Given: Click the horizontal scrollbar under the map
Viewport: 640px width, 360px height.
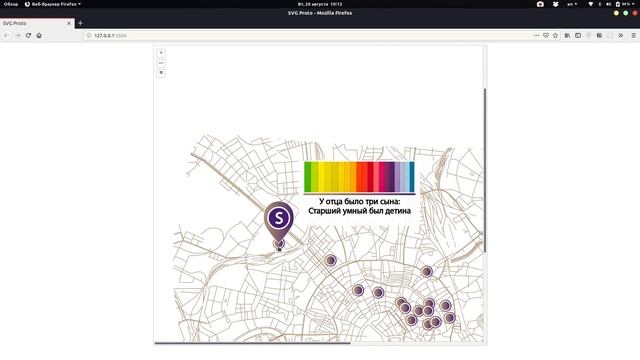Looking at the screenshot, I should pos(252,343).
